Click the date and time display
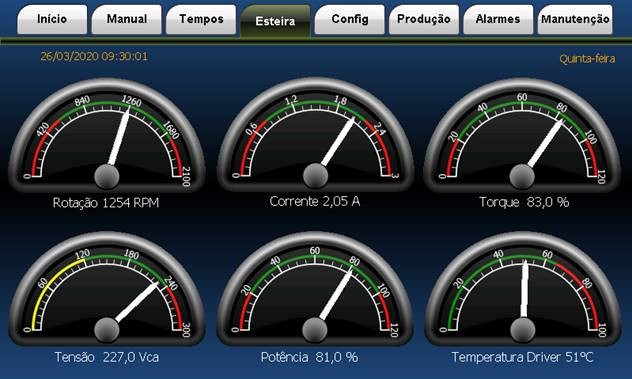The image size is (632, 379). 94,56
